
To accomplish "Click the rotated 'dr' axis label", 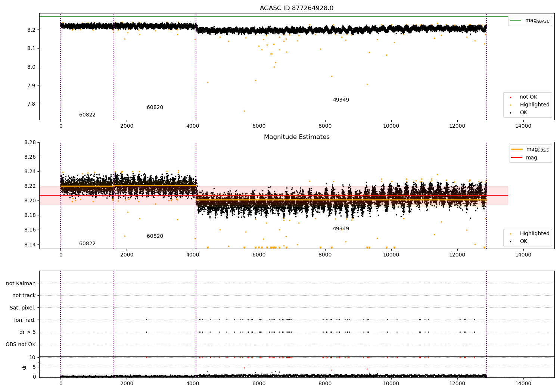I will (x=24, y=367).
